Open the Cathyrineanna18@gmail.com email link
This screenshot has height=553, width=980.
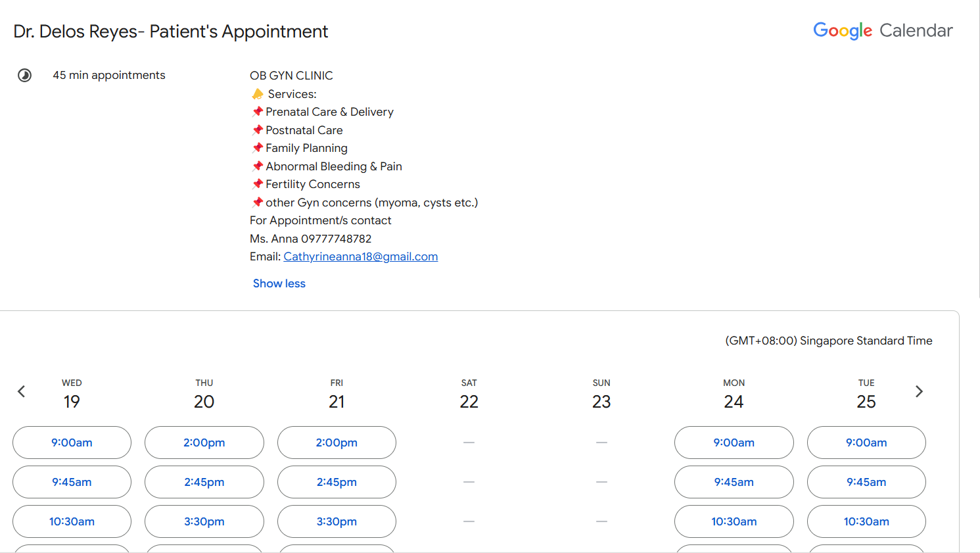(360, 256)
